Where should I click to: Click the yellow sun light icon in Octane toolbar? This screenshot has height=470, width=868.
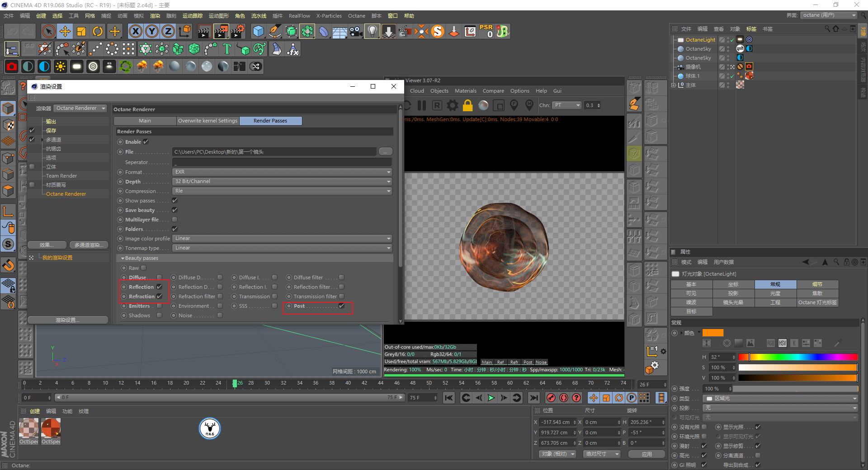(61, 66)
